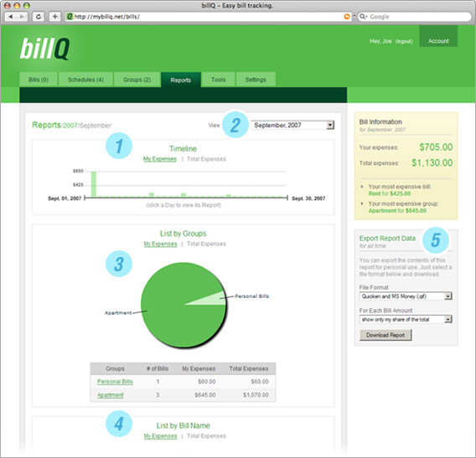Click the Personal Bills group link in table
Screen dimensions: 476x458
click(115, 382)
